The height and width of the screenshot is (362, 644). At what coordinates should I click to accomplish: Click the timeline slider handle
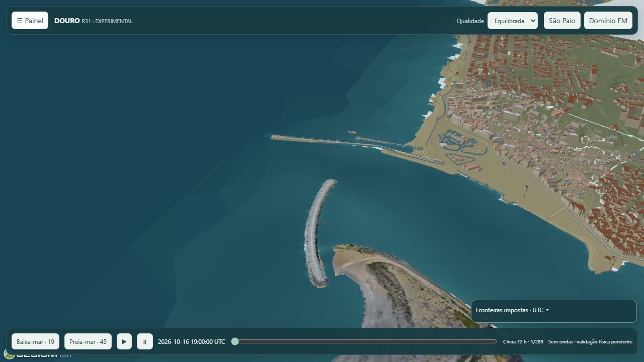coord(235,341)
